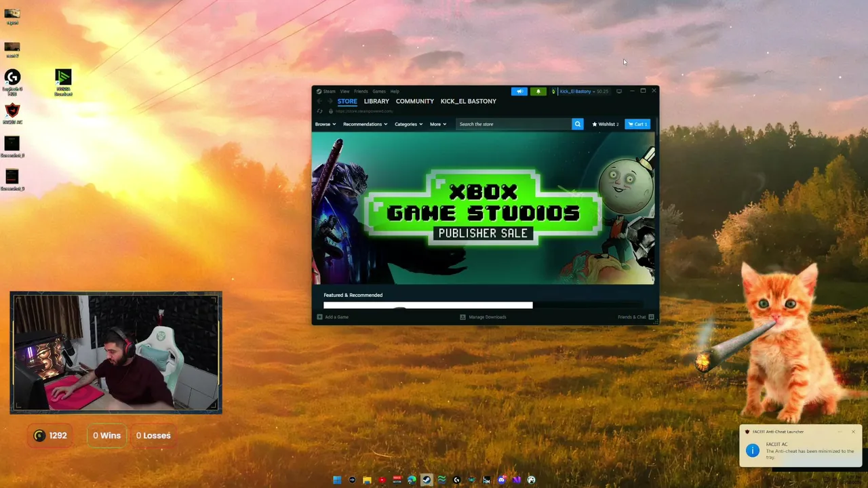Open the KICK_EL BASTONY profile tab
868x488 pixels.
click(x=469, y=101)
